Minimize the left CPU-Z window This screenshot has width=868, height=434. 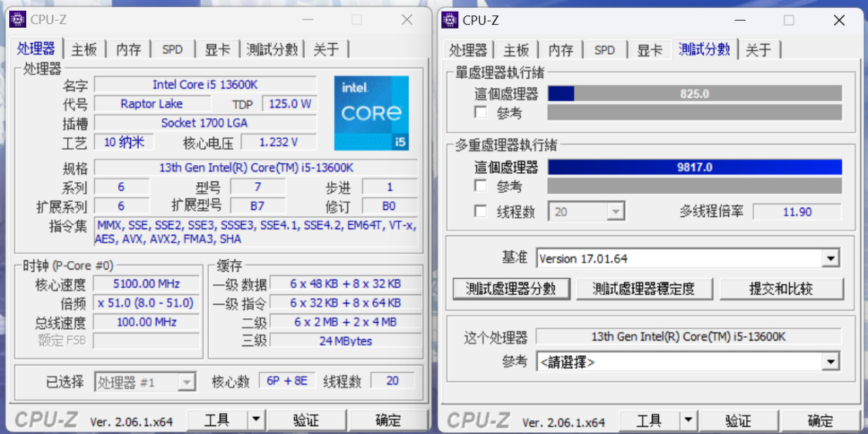pyautogui.click(x=306, y=20)
